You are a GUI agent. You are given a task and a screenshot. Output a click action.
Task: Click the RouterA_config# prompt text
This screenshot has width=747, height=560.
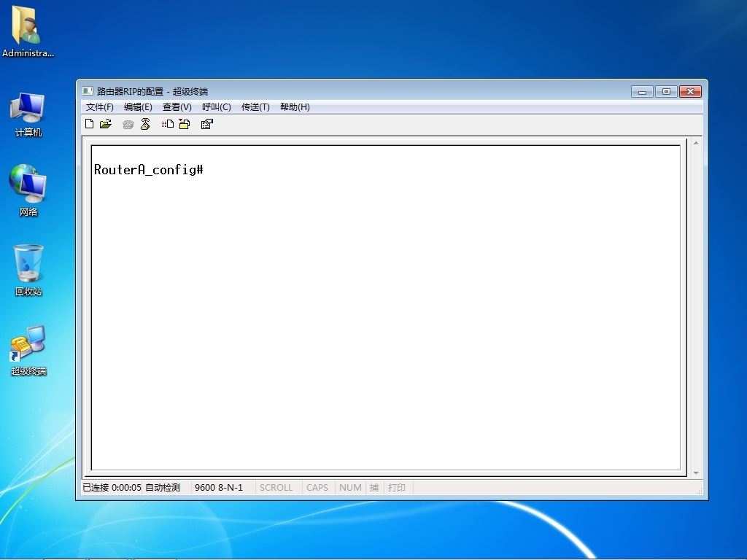click(x=149, y=169)
